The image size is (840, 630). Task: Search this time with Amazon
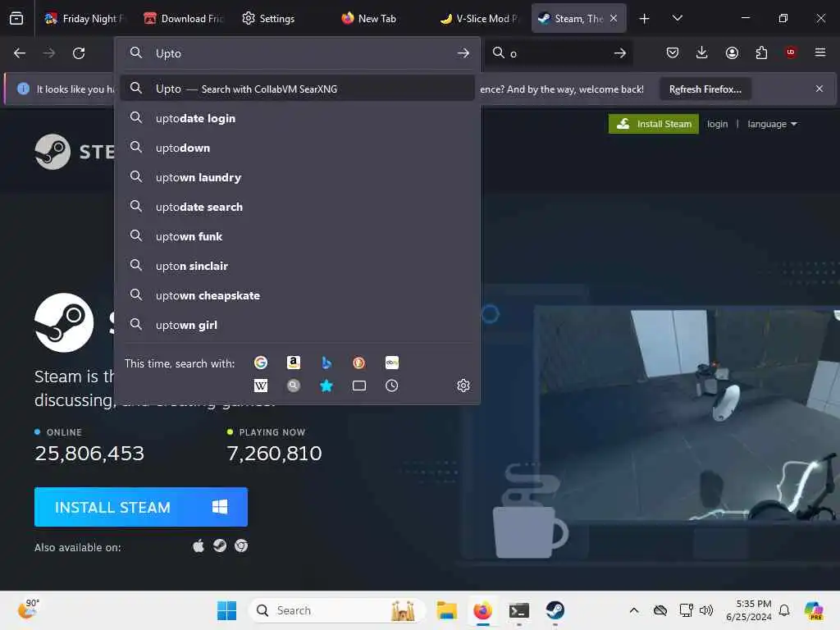(293, 363)
